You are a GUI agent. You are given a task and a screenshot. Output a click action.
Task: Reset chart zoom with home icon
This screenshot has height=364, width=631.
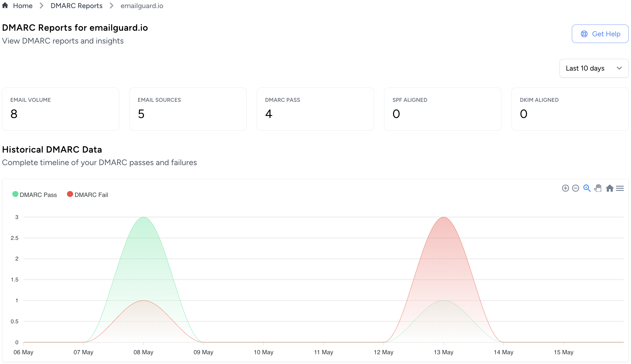click(610, 188)
